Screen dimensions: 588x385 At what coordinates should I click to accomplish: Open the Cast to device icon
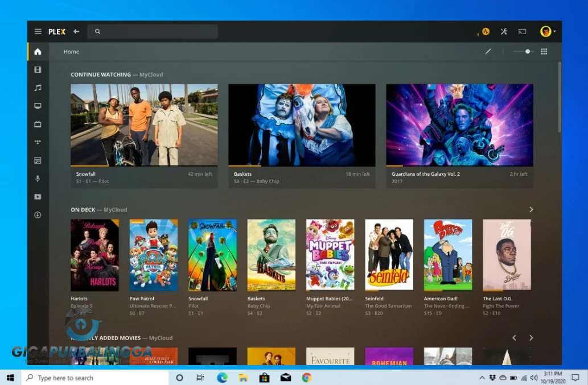tap(522, 31)
